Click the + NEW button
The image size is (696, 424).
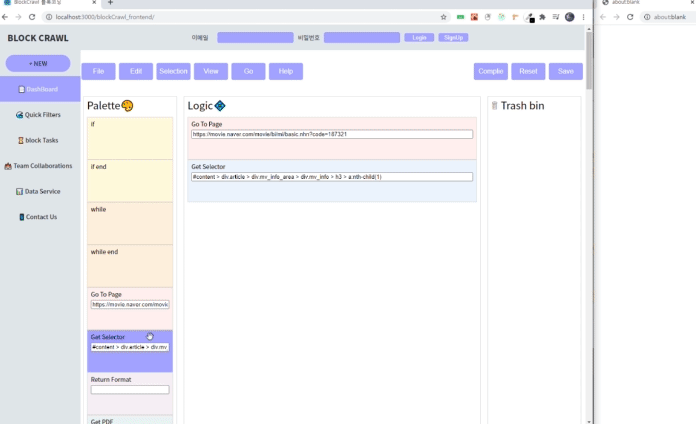pos(38,63)
